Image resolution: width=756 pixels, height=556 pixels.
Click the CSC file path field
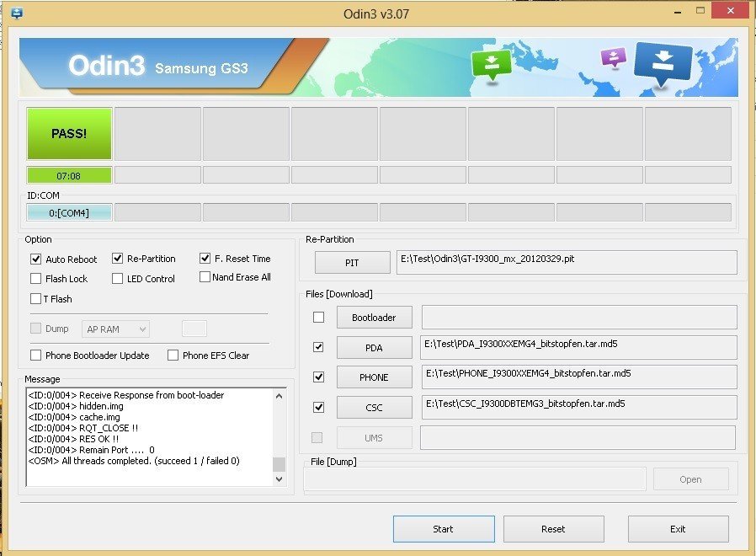tap(579, 408)
